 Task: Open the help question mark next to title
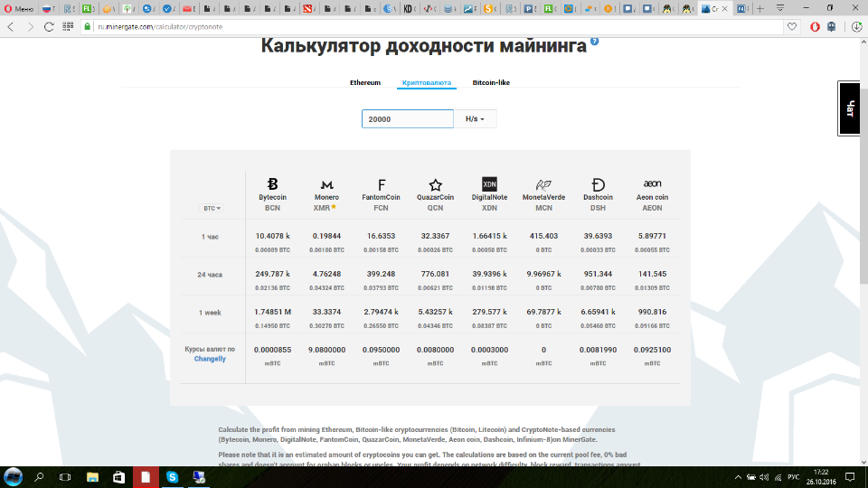coord(595,41)
